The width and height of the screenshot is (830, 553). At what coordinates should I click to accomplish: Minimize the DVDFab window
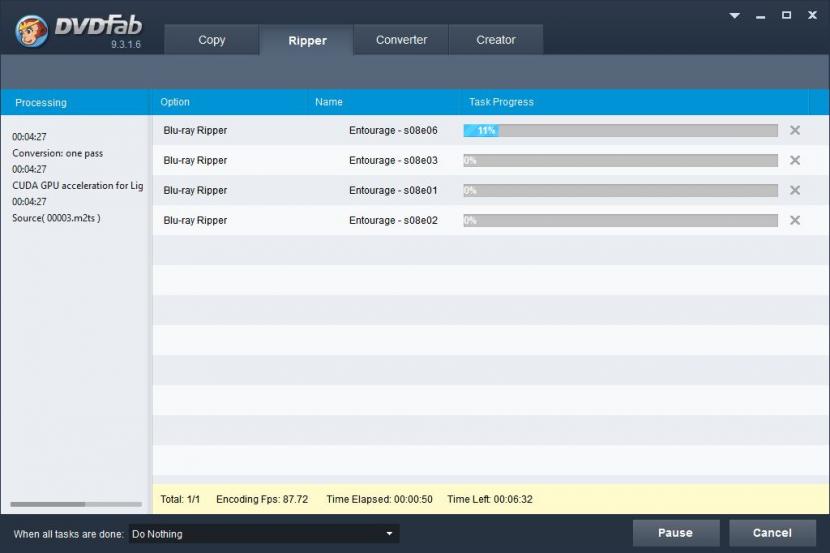(x=761, y=15)
